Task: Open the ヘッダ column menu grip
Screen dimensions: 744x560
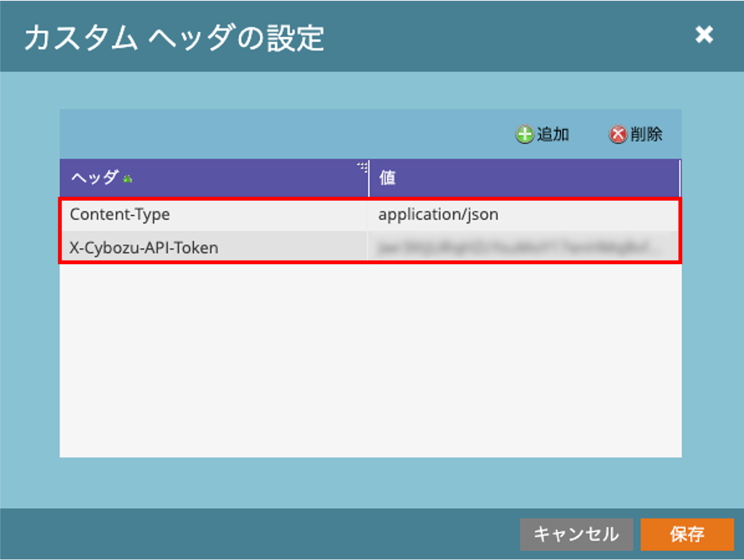Action: tap(363, 167)
